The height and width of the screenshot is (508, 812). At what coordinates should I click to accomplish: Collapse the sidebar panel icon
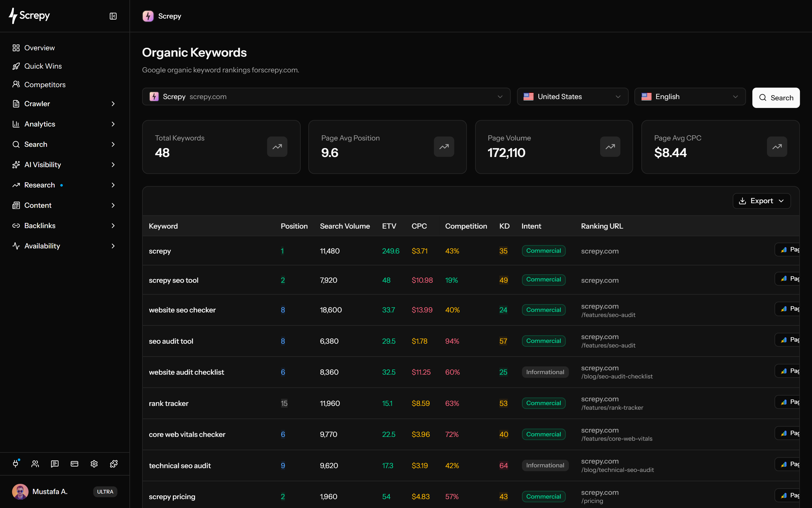click(113, 16)
